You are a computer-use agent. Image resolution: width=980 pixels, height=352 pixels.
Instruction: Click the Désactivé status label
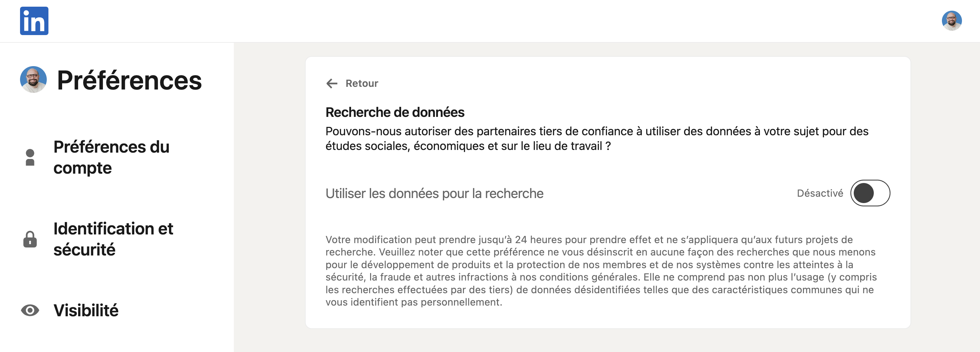[x=820, y=193]
